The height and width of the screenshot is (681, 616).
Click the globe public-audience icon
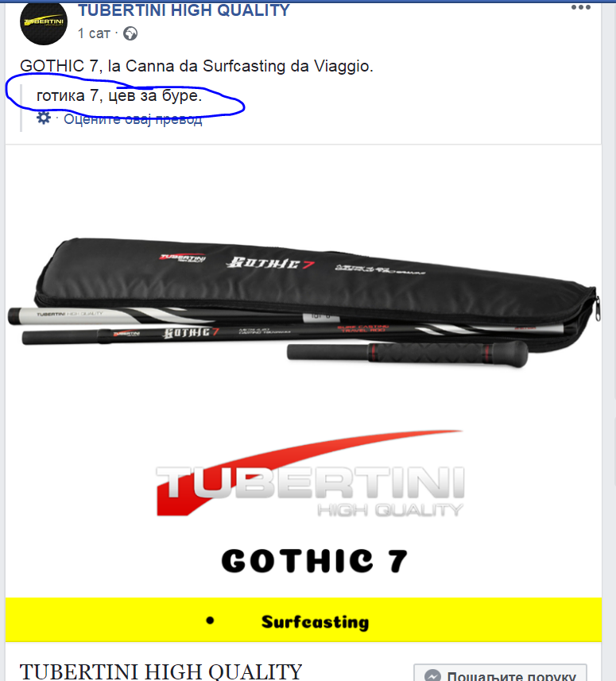(x=130, y=33)
